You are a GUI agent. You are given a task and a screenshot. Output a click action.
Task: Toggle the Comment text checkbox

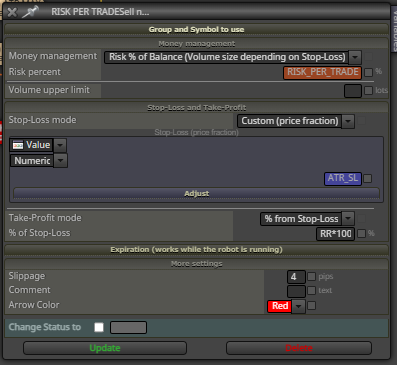click(x=311, y=290)
